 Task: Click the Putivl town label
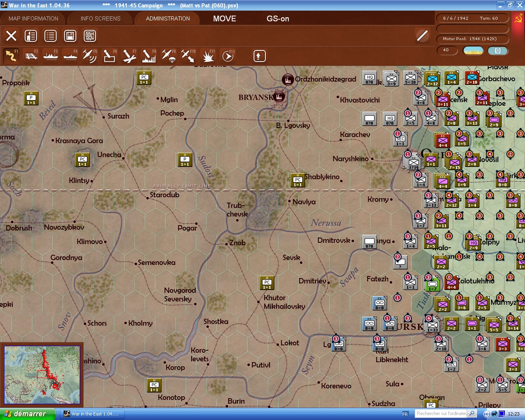pos(261,365)
